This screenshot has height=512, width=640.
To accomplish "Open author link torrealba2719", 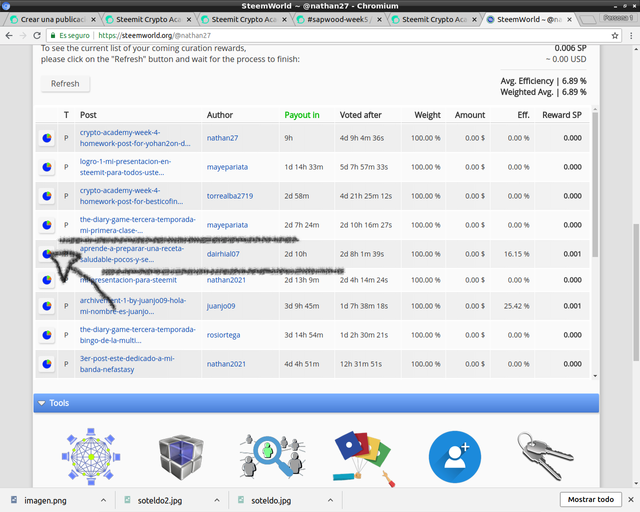I will tap(230, 196).
